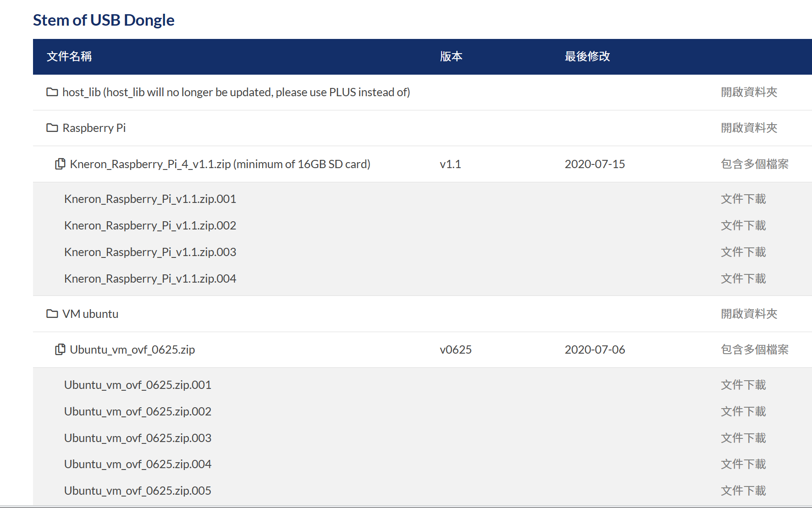Download Kneron_Raspberry_Pi_v1.1.zip.004 via 文件下載
The image size is (812, 508).
pos(743,279)
